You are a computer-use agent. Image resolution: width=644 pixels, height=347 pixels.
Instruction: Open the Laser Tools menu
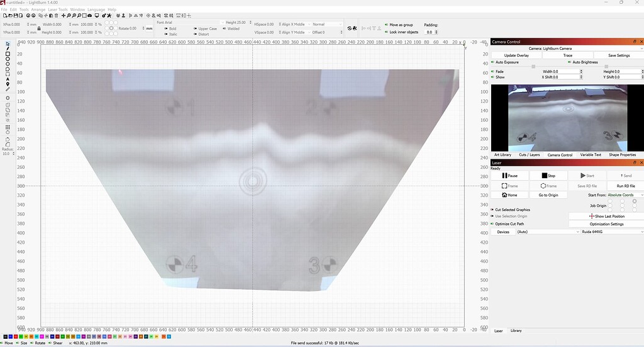point(58,9)
